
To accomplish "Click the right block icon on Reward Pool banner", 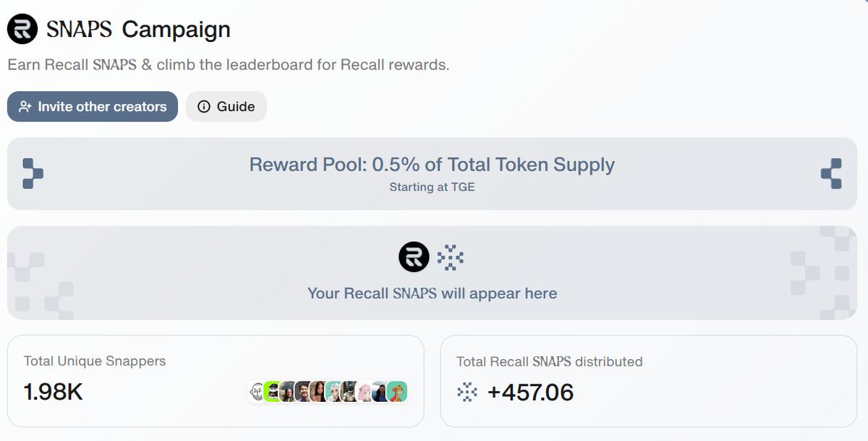I will [x=831, y=174].
